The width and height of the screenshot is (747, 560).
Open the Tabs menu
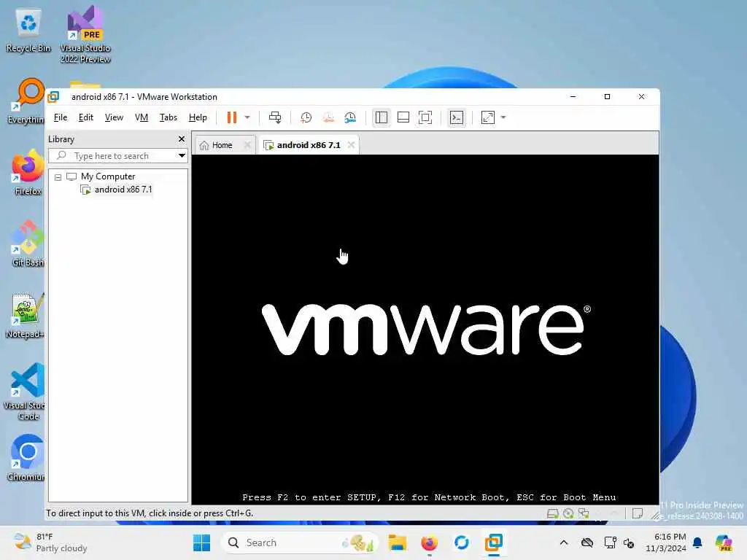(x=169, y=117)
